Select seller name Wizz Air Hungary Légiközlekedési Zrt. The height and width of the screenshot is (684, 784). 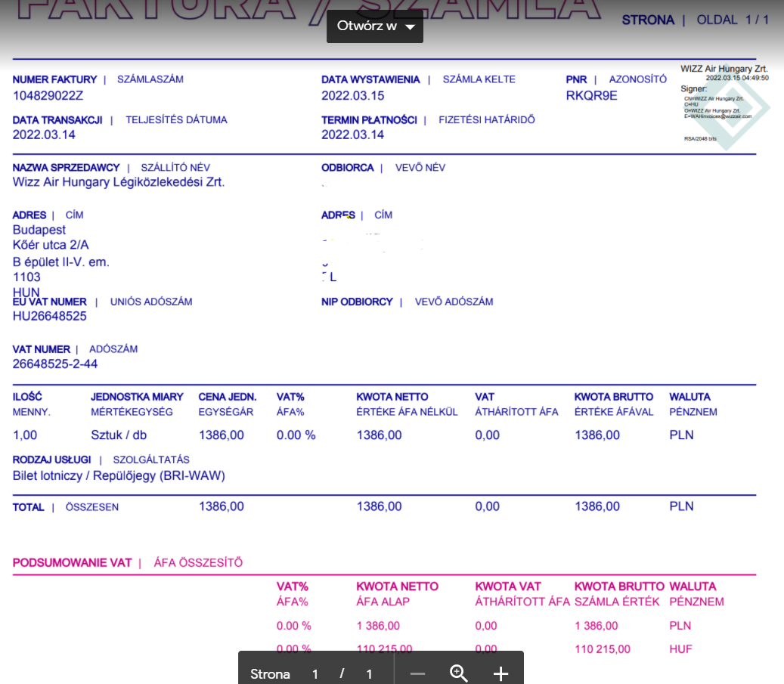tap(119, 182)
